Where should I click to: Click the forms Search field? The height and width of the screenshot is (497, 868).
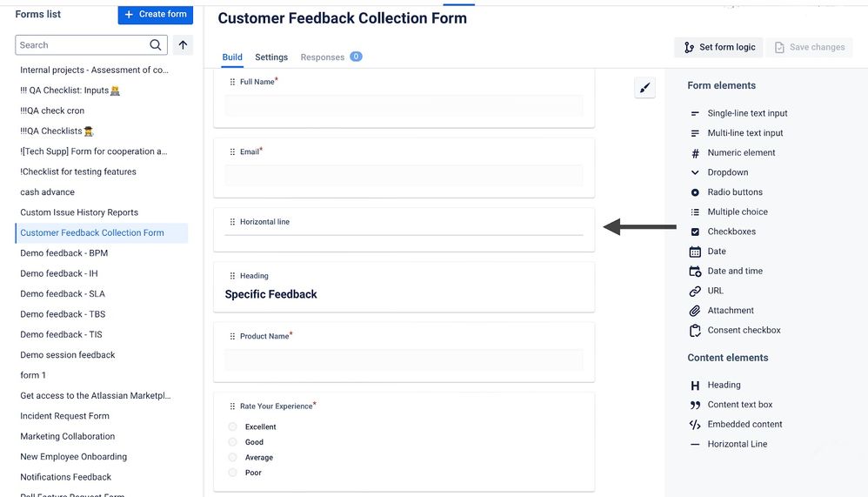click(x=83, y=45)
